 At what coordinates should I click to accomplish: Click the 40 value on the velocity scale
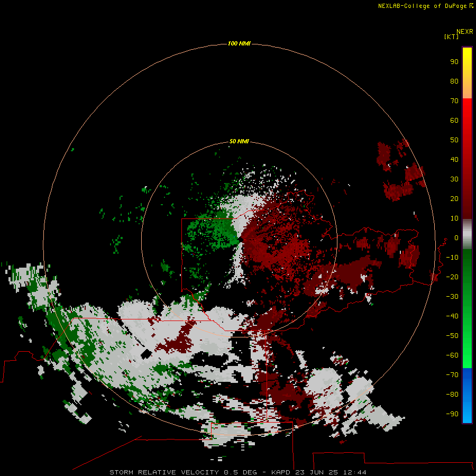(454, 160)
